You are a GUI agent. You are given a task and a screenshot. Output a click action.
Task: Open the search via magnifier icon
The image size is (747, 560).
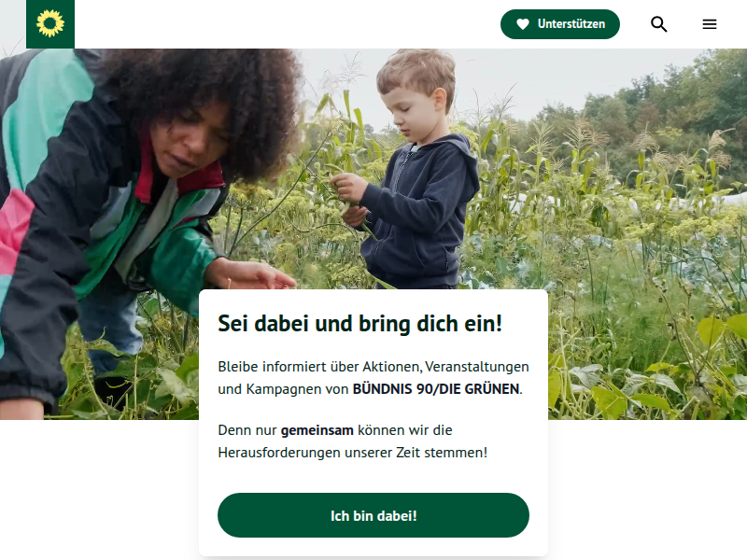pos(659,24)
